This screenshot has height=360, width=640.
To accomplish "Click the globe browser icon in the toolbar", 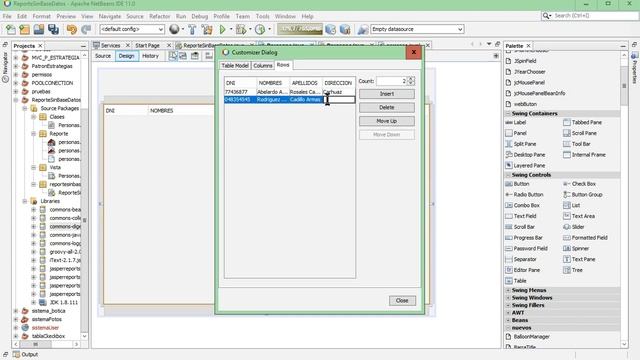I will point(174,29).
